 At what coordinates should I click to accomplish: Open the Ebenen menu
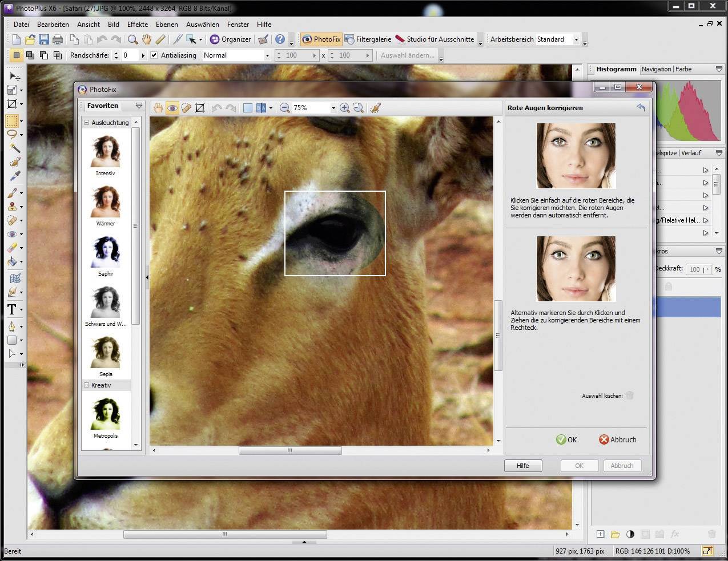[167, 25]
